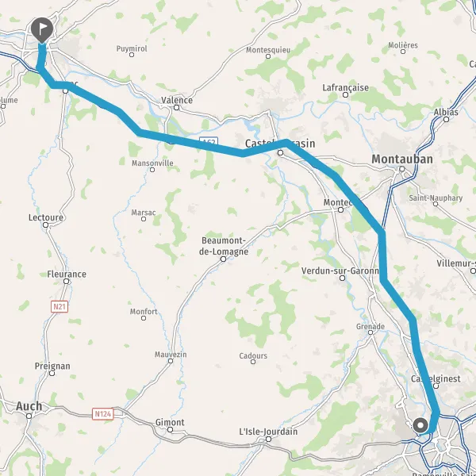Select the Montauban city label

(x=402, y=159)
